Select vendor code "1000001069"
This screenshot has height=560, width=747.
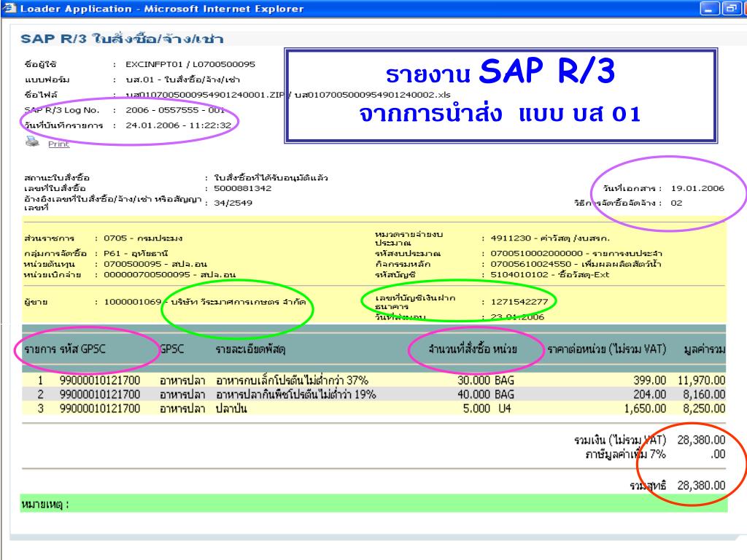[x=133, y=302]
